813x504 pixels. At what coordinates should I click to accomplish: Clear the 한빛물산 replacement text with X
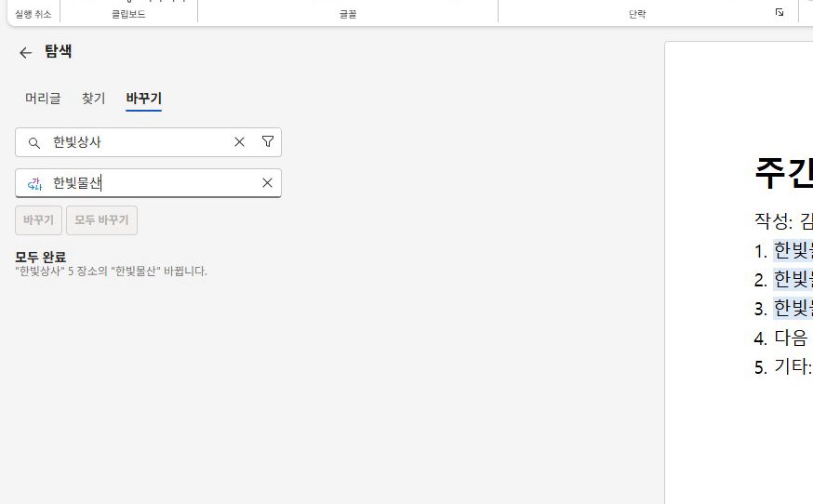[267, 182]
